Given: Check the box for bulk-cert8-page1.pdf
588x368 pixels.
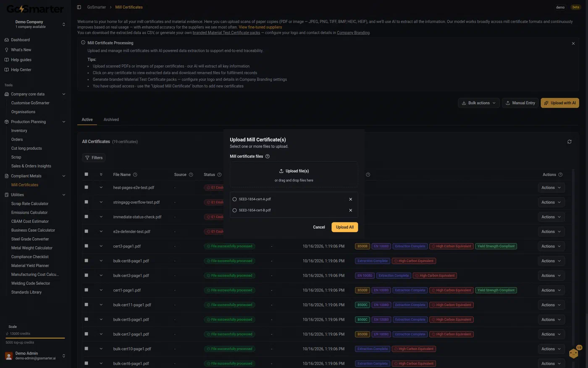Looking at the screenshot, I should pyautogui.click(x=87, y=260).
